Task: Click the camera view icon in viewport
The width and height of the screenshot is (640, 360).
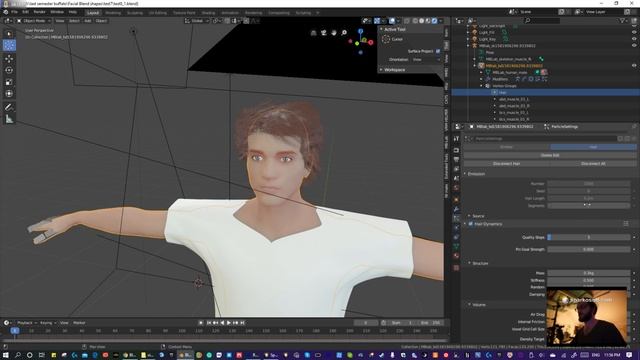Action: pyautogui.click(x=324, y=33)
